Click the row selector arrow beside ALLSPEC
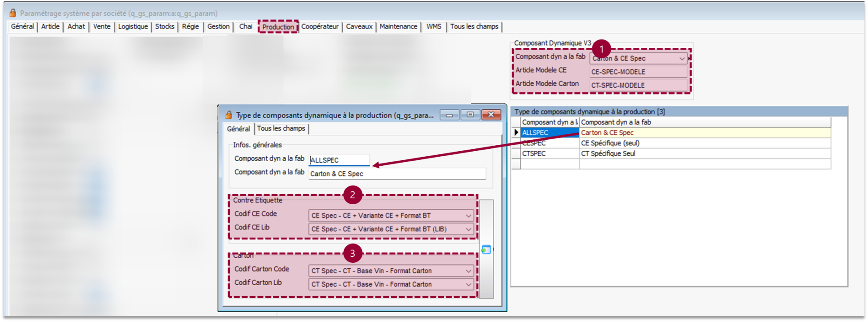Viewport: 868px width, 322px height. 516,133
